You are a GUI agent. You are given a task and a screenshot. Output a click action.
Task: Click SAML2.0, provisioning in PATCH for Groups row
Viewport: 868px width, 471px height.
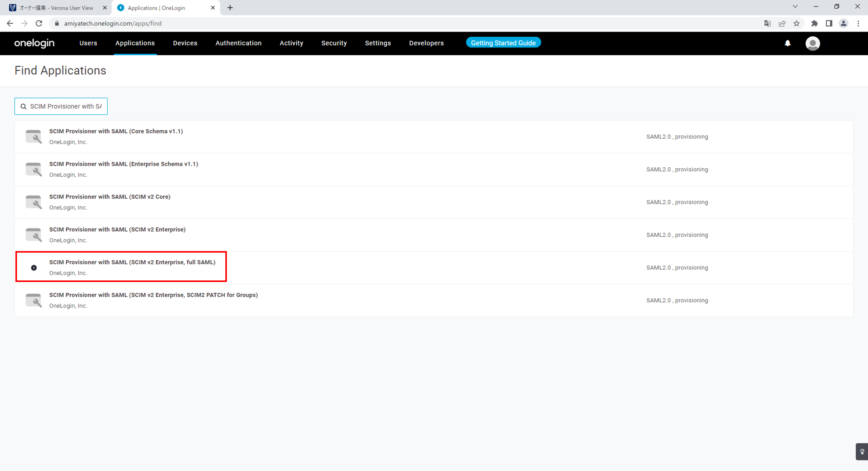click(x=677, y=300)
